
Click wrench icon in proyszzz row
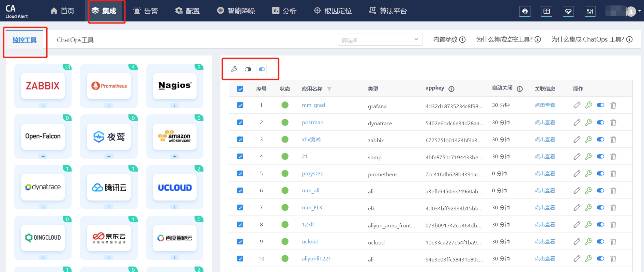588,173
